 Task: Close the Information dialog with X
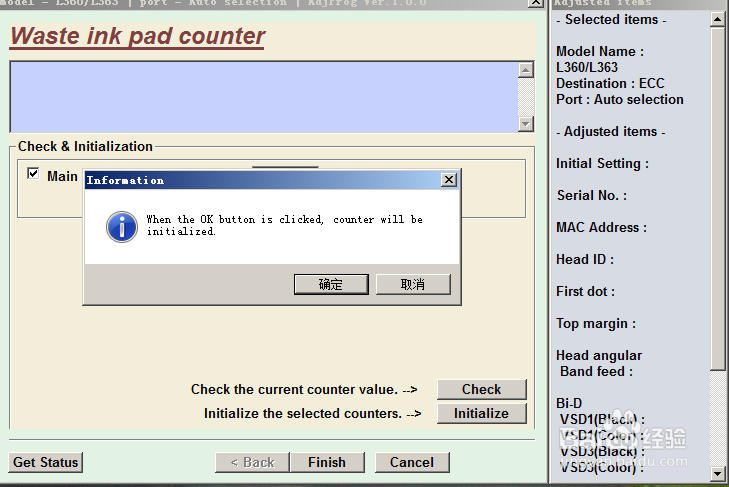click(449, 180)
